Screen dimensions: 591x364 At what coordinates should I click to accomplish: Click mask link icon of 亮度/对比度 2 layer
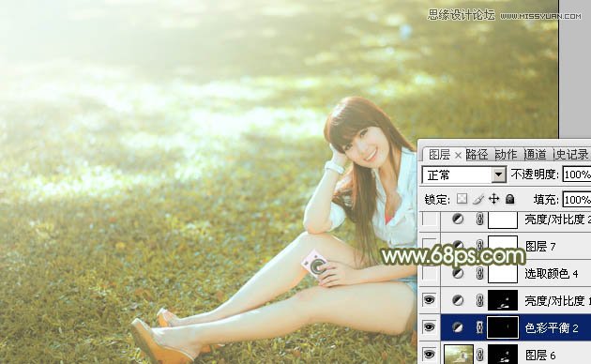(479, 219)
